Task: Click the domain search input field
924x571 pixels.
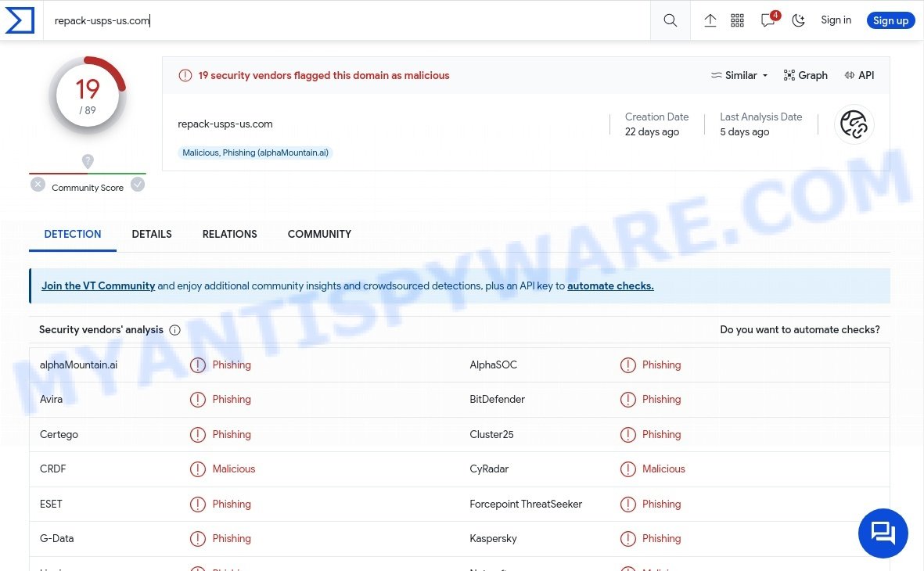Action: point(347,20)
